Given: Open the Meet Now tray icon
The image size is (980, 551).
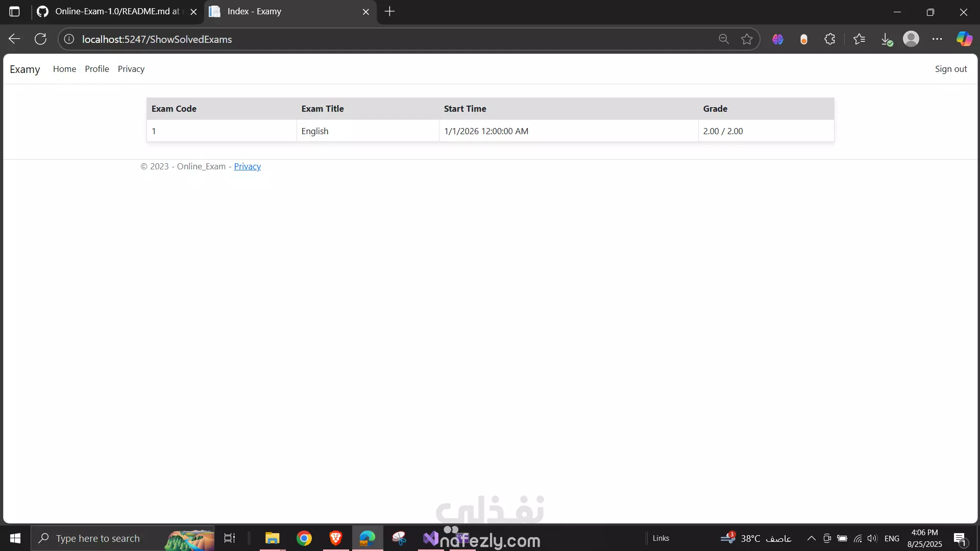Looking at the screenshot, I should point(827,538).
